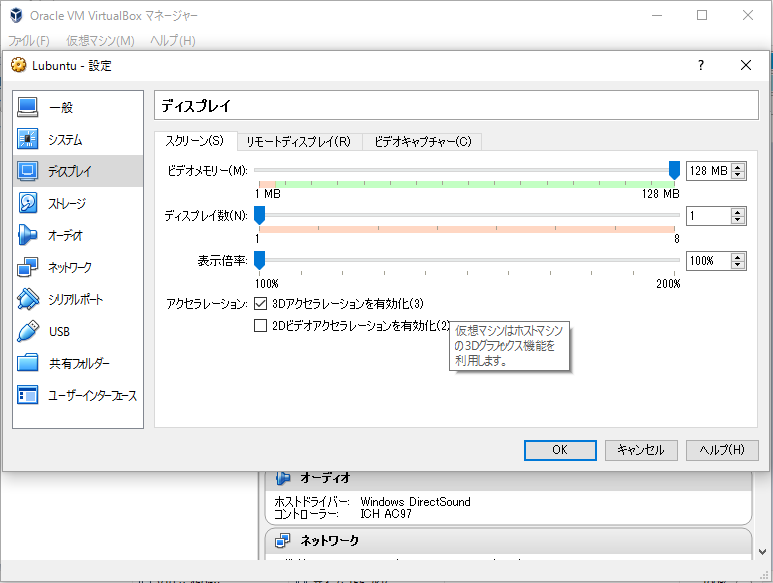This screenshot has height=583, width=773.
Task: Open the 共有フォルダー (Shared folders) icon
Action: [28, 363]
